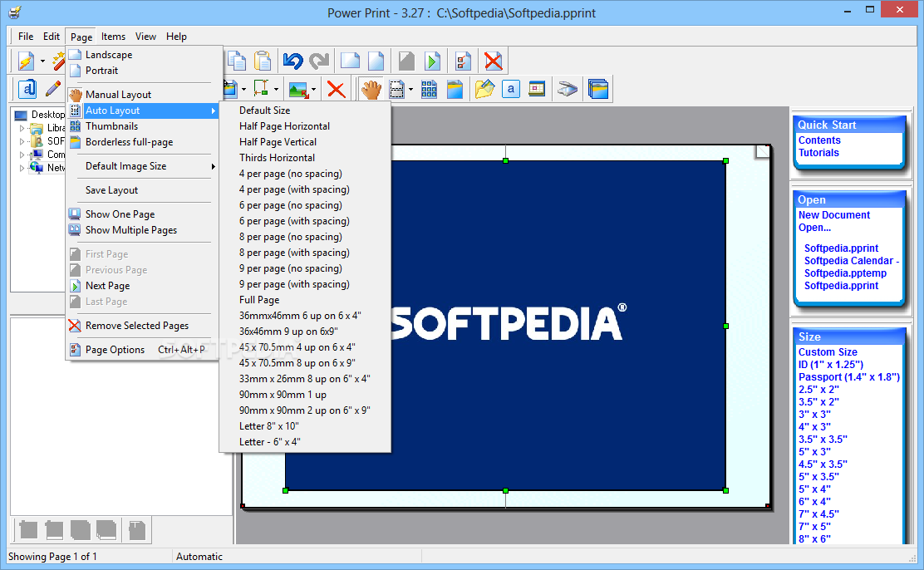Delete item using second-row red X icon
Viewport: 924px width, 570px height.
[336, 90]
